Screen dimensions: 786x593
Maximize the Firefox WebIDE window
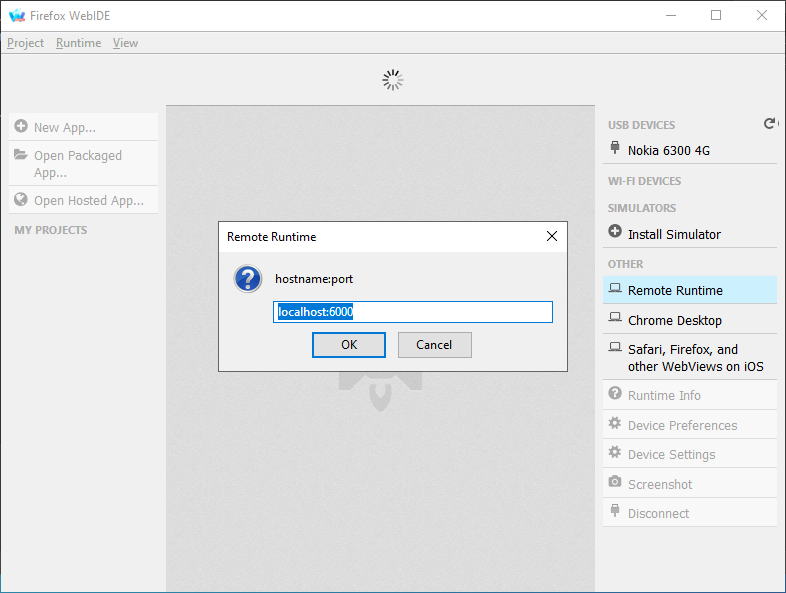(x=716, y=16)
